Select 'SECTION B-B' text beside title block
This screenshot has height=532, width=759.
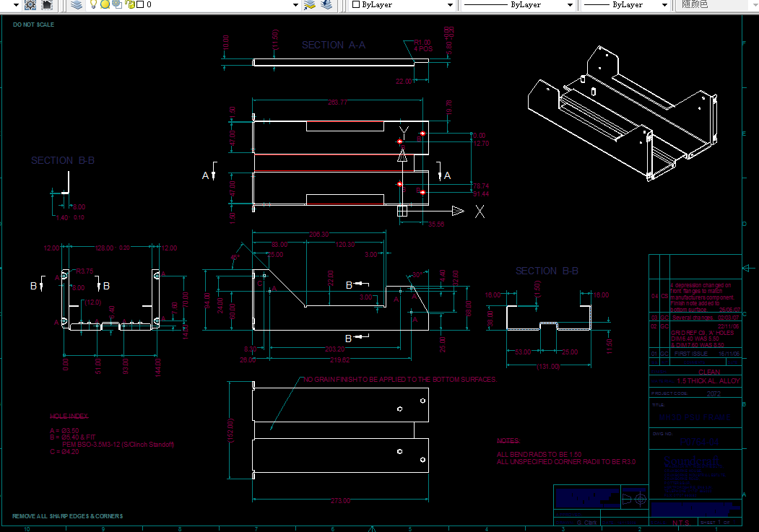coord(547,271)
